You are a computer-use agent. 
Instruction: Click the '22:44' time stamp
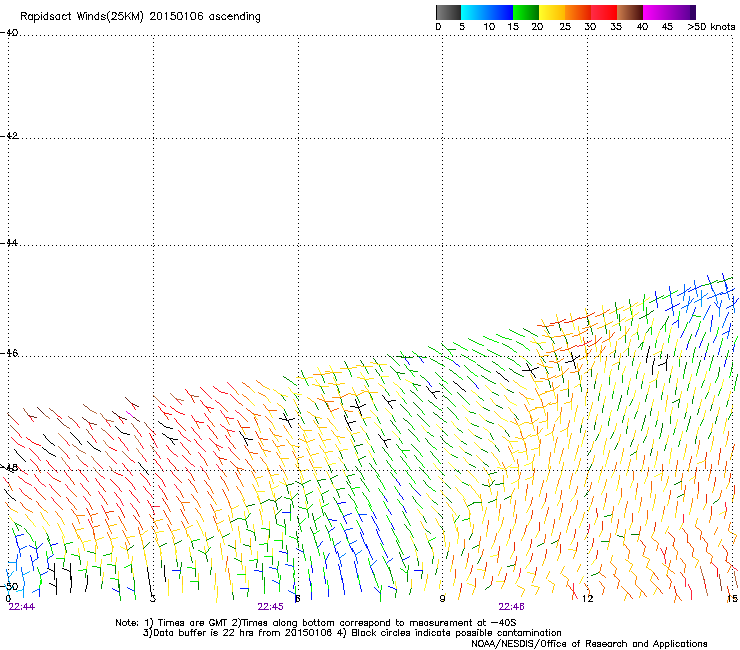point(22,607)
